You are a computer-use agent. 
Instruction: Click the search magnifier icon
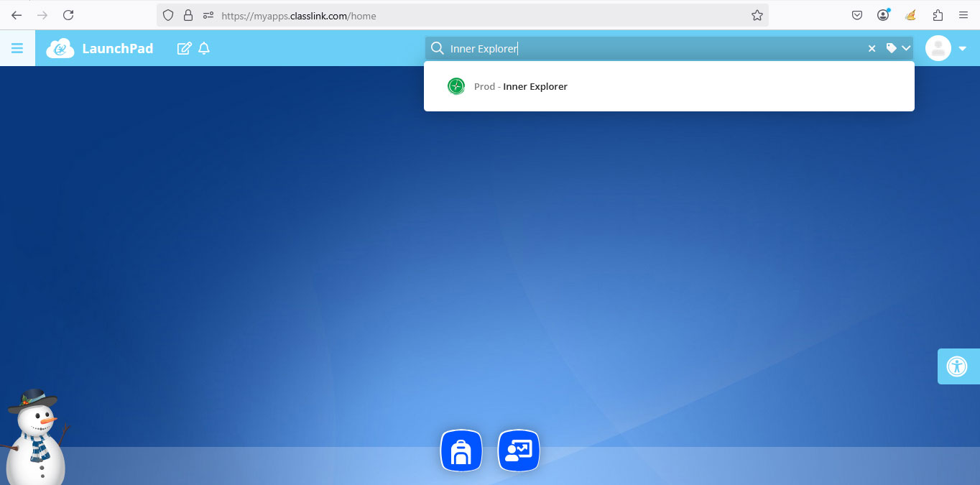(437, 48)
